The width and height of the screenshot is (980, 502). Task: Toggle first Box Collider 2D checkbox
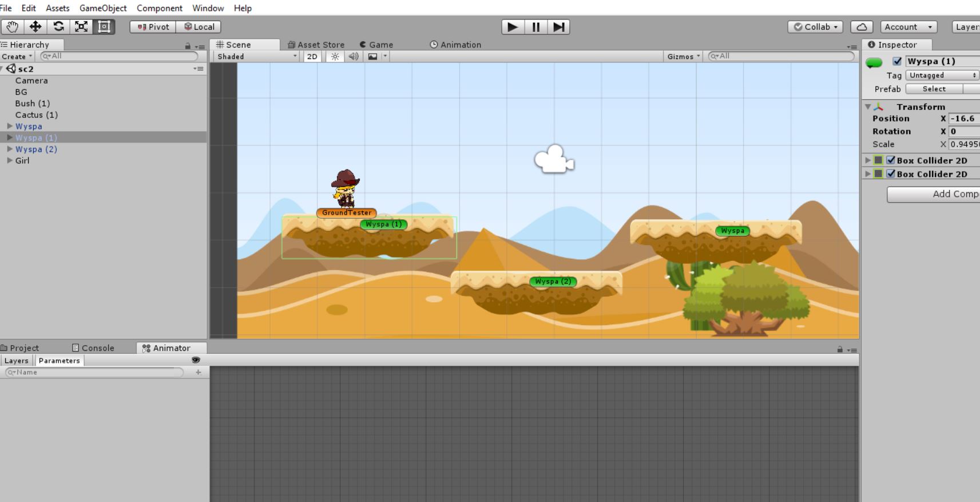pyautogui.click(x=891, y=160)
